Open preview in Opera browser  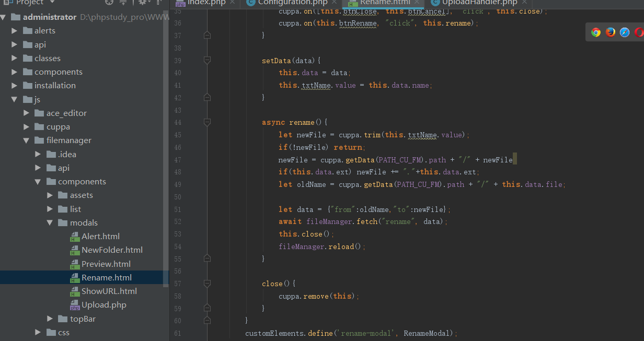click(639, 32)
